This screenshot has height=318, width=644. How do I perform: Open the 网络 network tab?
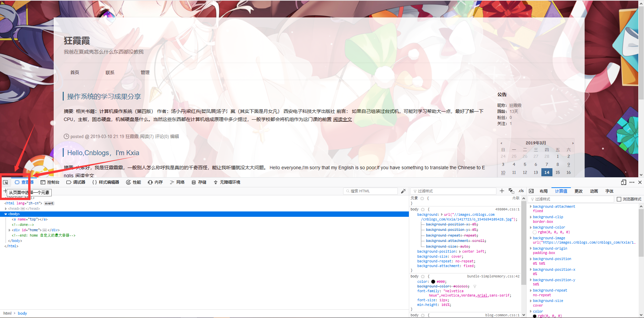coord(177,182)
